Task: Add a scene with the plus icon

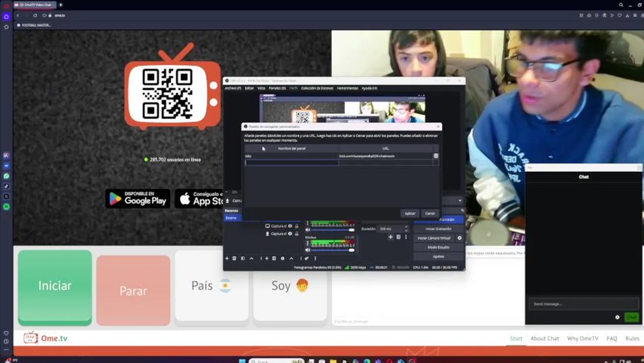Action: pos(227,258)
